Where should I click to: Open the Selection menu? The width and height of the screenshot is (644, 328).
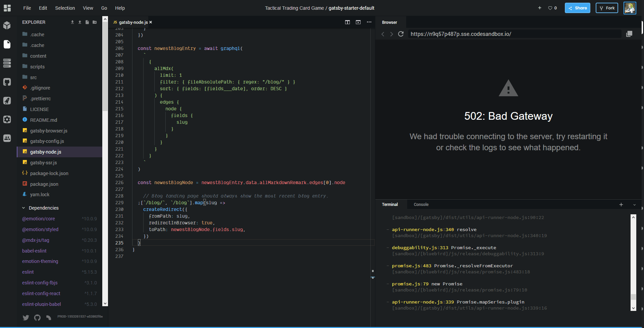click(65, 8)
